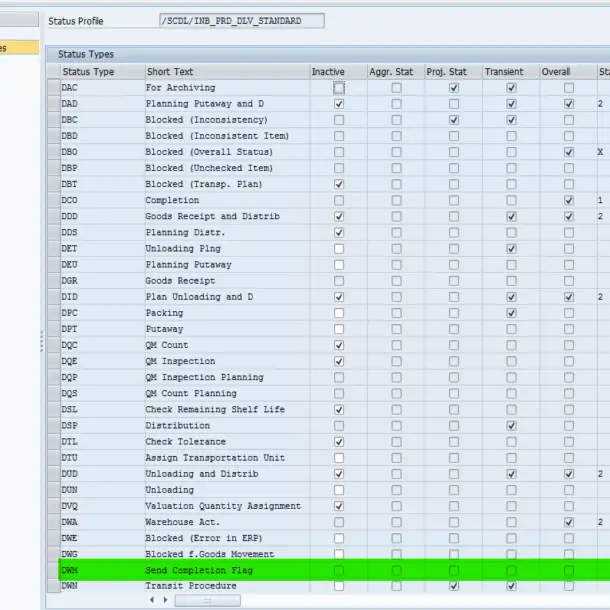Viewport: 610px width, 610px height.
Task: Click the 'For Archiving' short text
Action: 181,88
